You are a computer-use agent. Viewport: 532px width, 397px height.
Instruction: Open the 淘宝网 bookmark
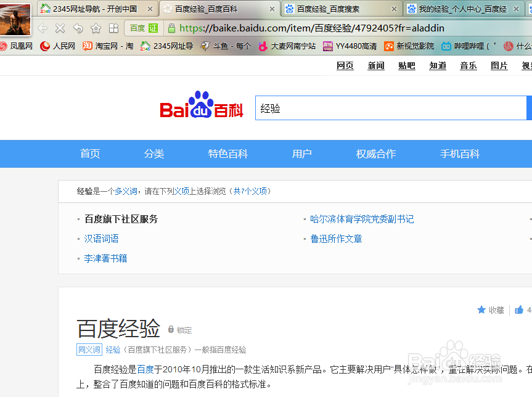(x=108, y=46)
